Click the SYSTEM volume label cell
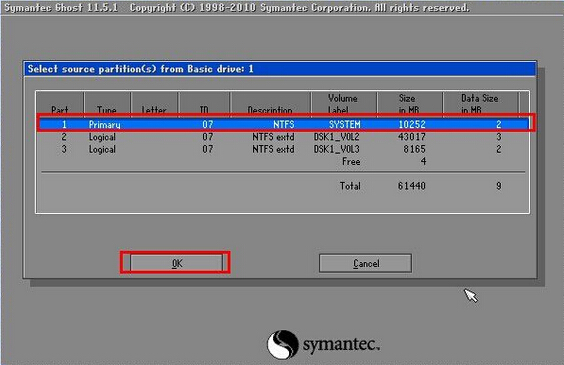This screenshot has height=365, width=564. tap(344, 124)
